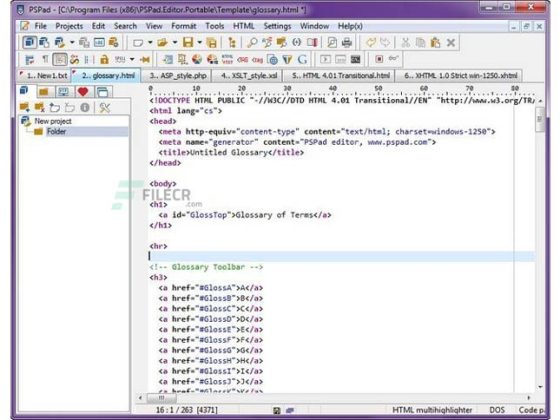Click the macro record button icon

coord(379,59)
